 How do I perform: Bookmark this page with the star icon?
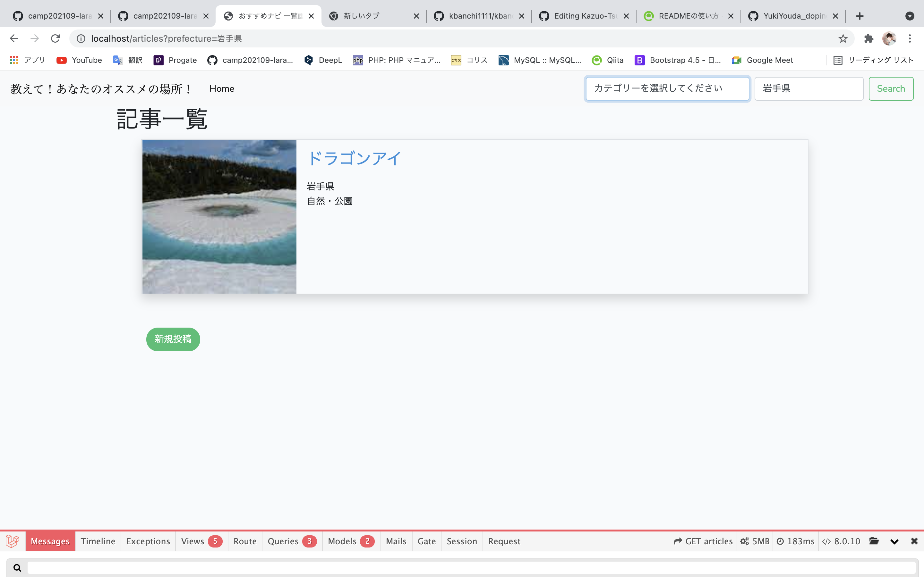point(843,38)
